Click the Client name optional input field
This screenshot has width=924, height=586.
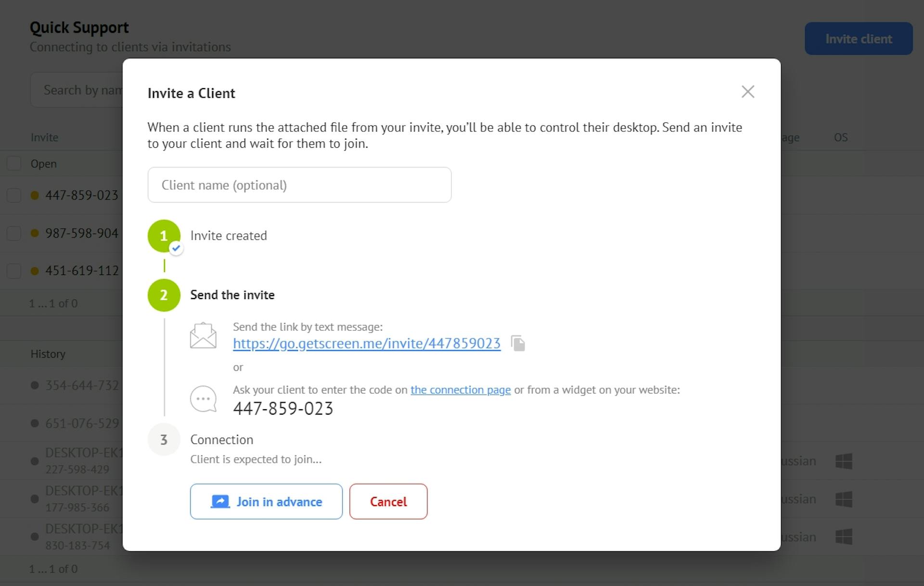point(299,184)
